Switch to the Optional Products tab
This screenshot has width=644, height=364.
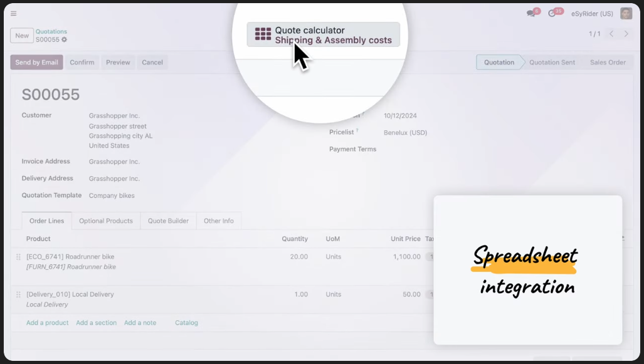tap(106, 221)
